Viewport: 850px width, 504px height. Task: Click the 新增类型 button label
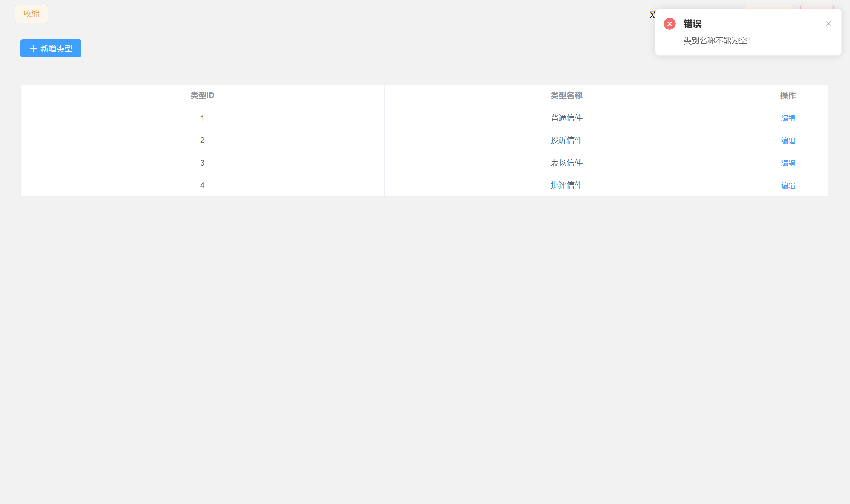pos(56,49)
